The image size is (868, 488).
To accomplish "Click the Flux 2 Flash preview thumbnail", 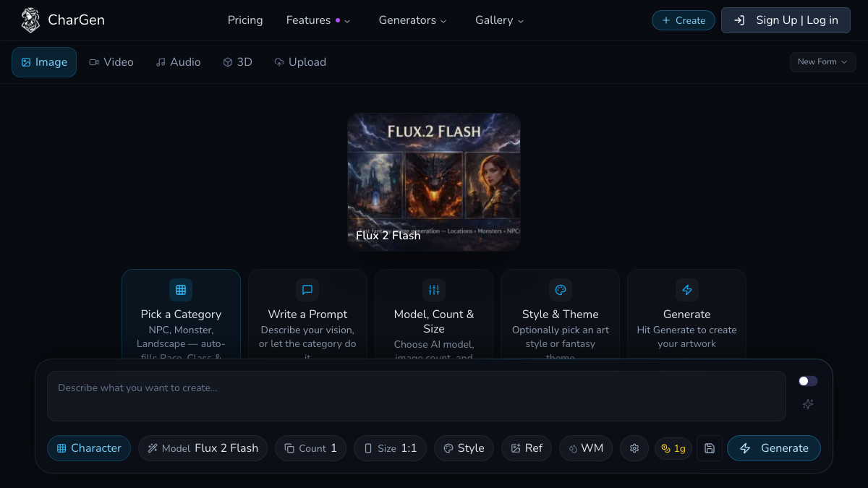I will 434,181.
